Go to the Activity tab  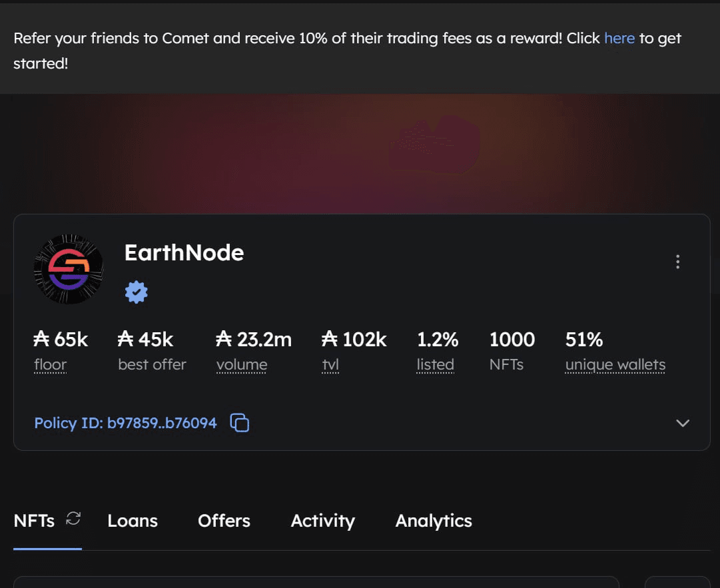pyautogui.click(x=323, y=521)
